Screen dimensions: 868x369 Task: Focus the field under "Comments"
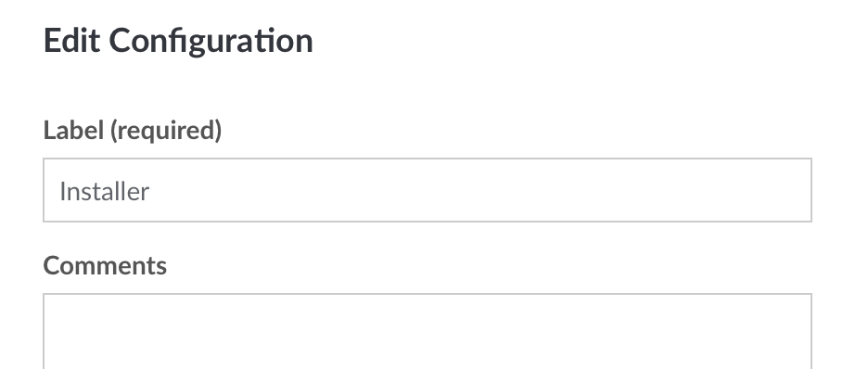pos(428,331)
